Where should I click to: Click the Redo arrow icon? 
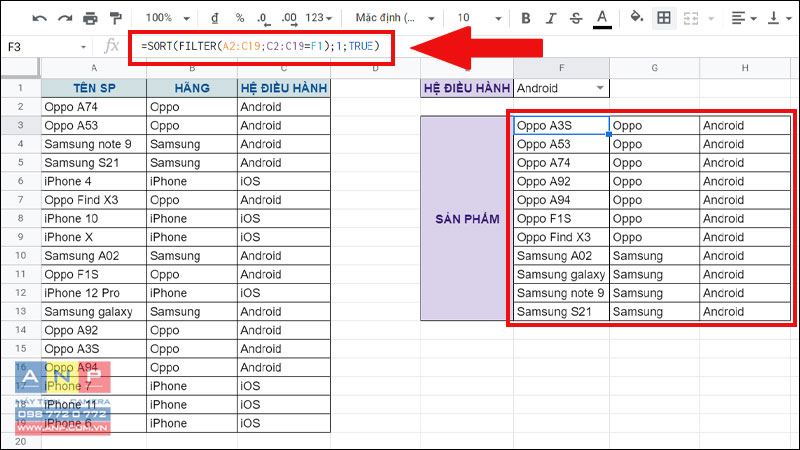pyautogui.click(x=65, y=18)
